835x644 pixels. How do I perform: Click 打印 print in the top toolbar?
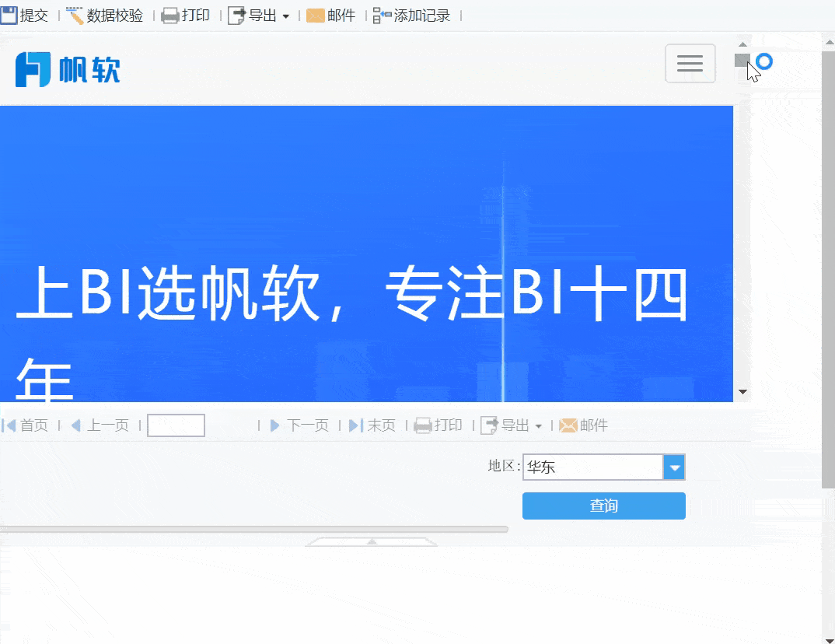click(x=185, y=16)
